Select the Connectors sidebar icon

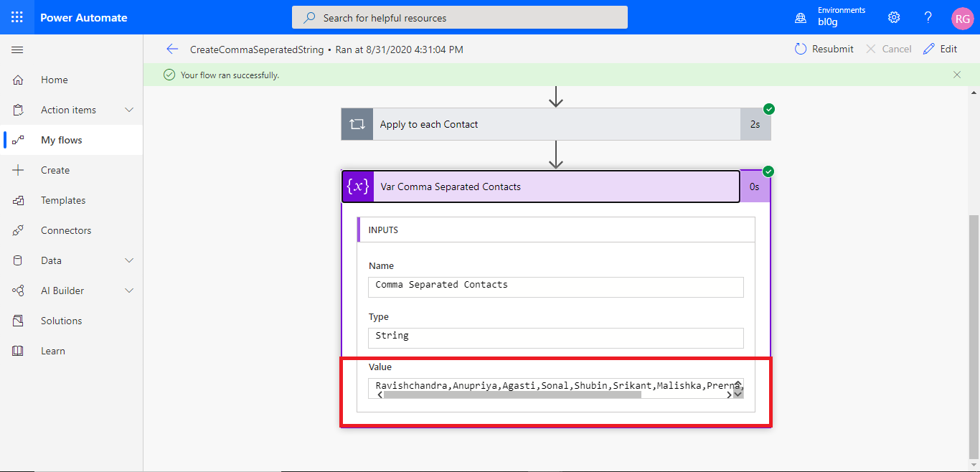18,230
